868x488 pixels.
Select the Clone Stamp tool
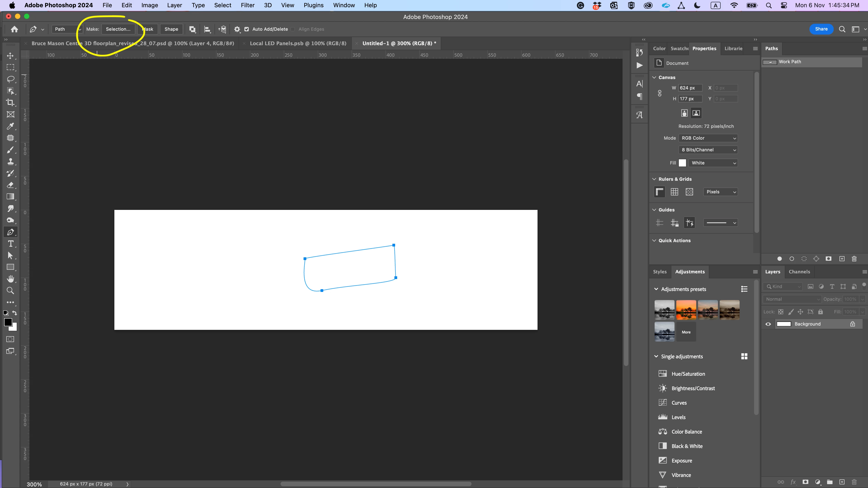click(10, 162)
